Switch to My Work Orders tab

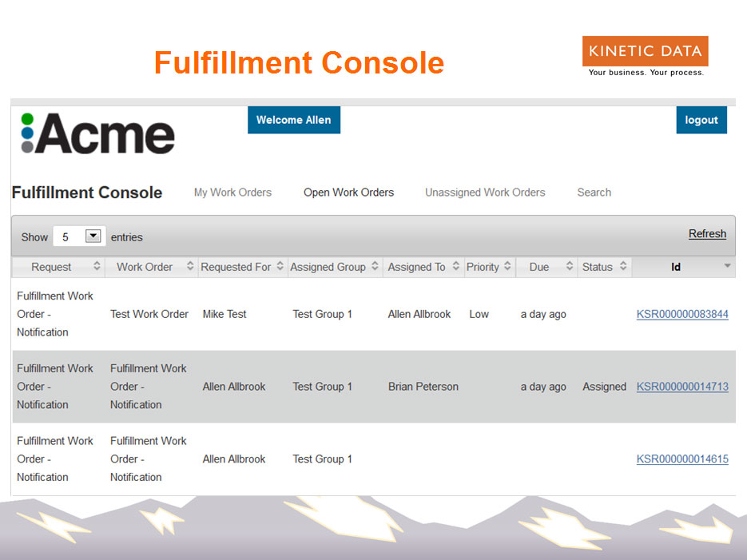[x=232, y=193]
